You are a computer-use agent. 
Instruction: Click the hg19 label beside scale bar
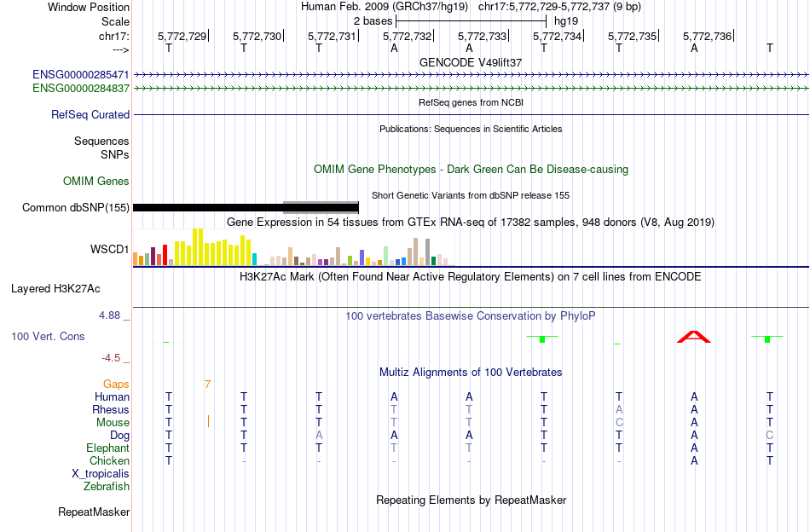pyautogui.click(x=566, y=21)
